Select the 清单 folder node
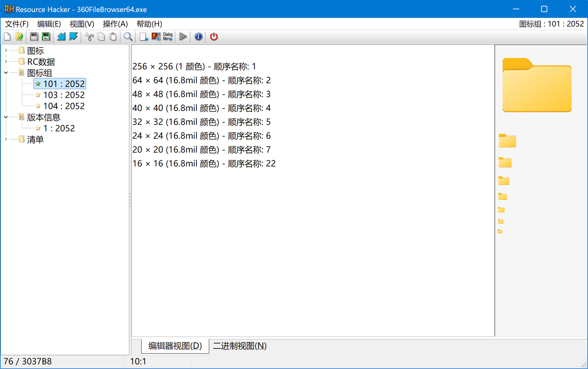588x369 pixels. coord(35,139)
